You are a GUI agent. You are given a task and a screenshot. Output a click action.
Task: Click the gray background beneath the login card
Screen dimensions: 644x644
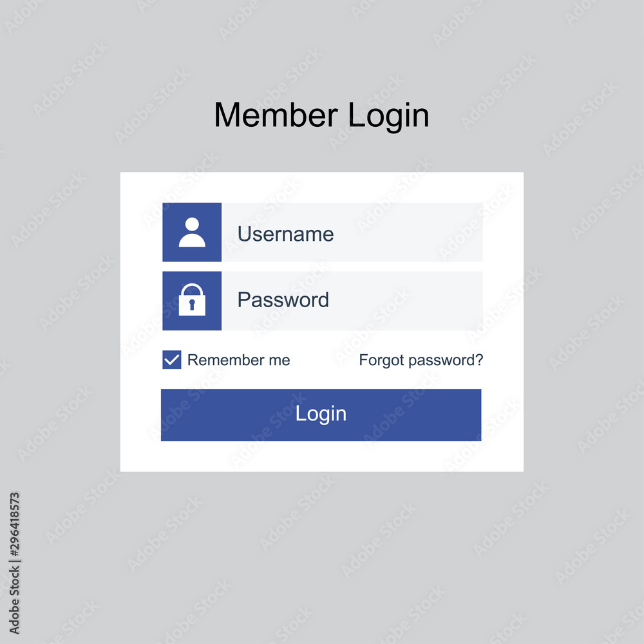click(321, 554)
